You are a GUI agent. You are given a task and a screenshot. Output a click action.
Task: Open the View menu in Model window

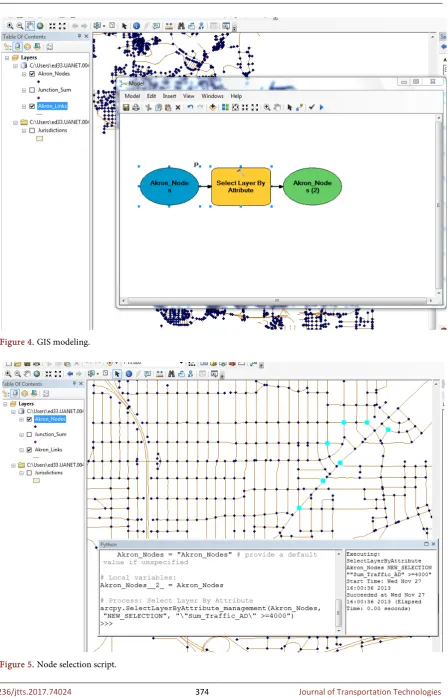pyautogui.click(x=188, y=96)
